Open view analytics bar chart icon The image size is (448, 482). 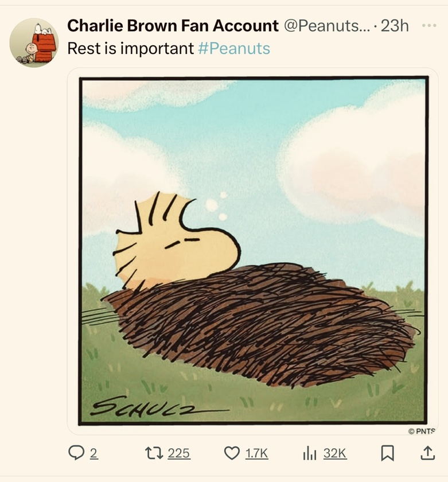click(x=309, y=453)
